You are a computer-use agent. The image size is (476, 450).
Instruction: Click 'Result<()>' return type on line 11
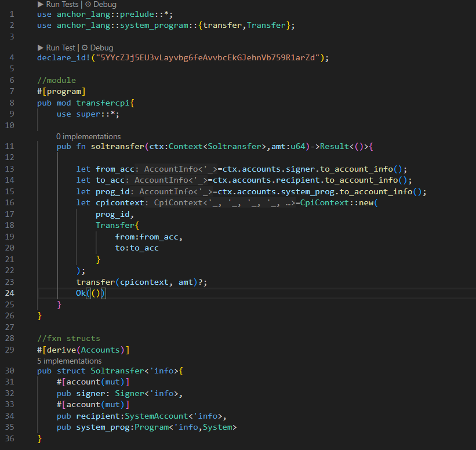(x=344, y=146)
